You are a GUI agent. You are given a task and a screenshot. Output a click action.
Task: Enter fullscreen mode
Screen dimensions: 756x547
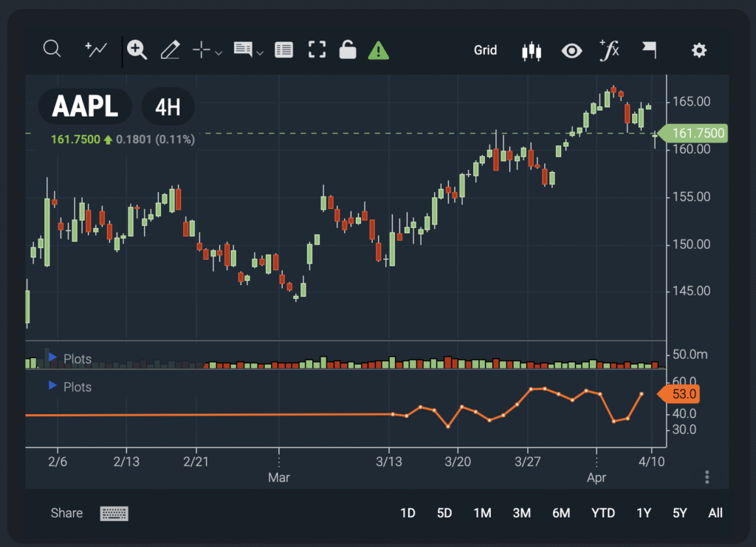pyautogui.click(x=317, y=50)
